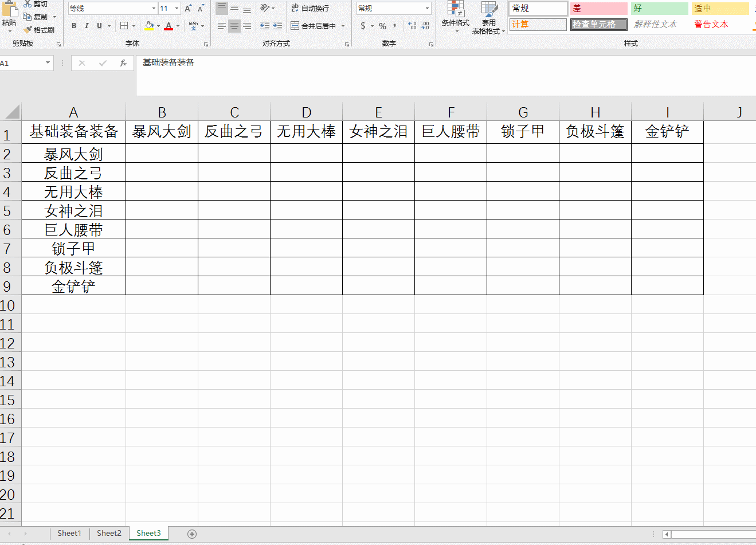Click the increase decimal places icon
Image resolution: width=756 pixels, height=545 pixels.
coord(412,26)
